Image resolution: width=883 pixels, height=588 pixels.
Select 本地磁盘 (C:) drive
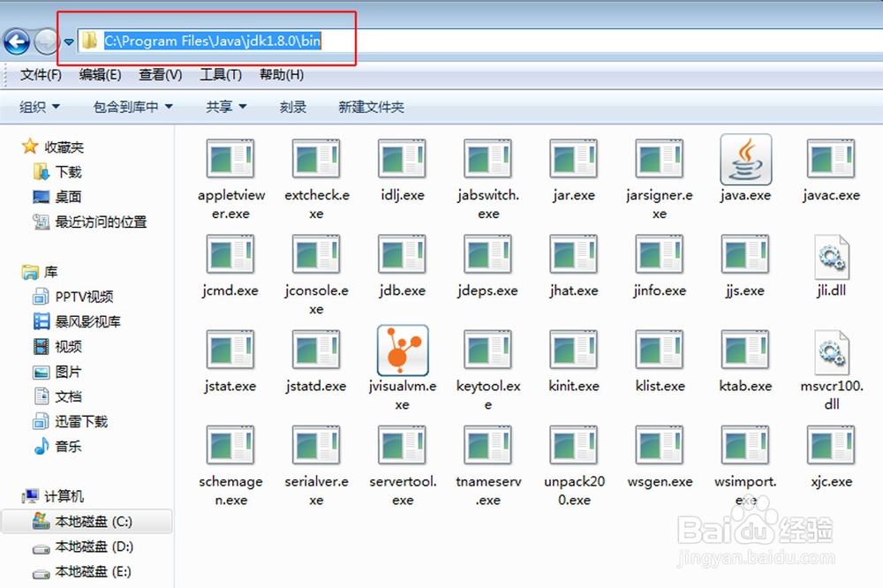[x=87, y=522]
